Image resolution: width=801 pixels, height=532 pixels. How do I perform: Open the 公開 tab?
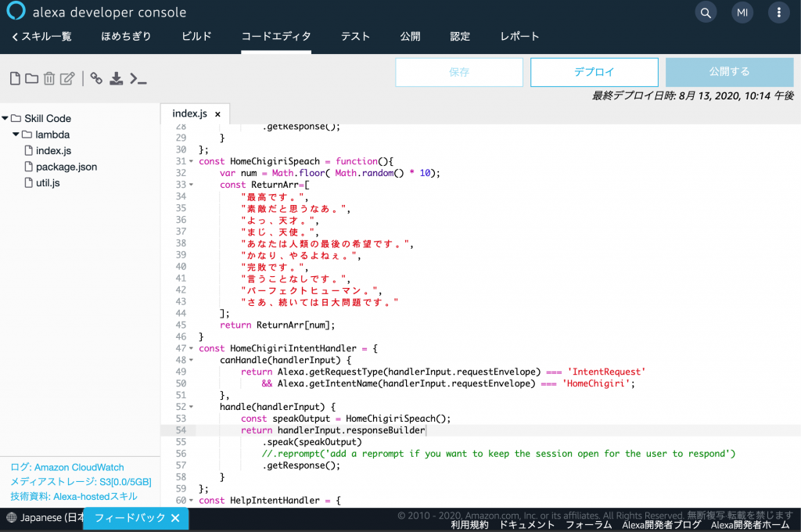click(410, 36)
